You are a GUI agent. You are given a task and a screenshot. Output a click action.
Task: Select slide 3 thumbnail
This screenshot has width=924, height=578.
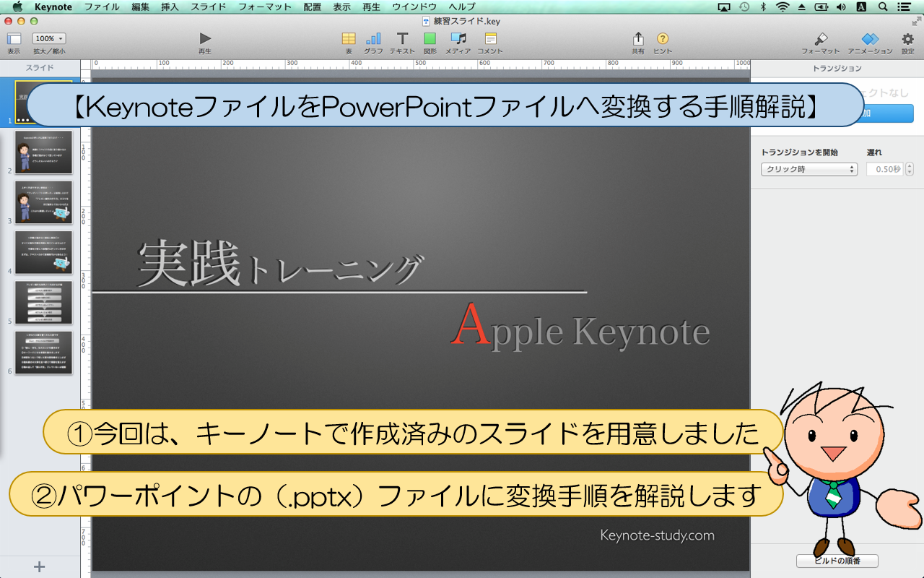point(44,202)
